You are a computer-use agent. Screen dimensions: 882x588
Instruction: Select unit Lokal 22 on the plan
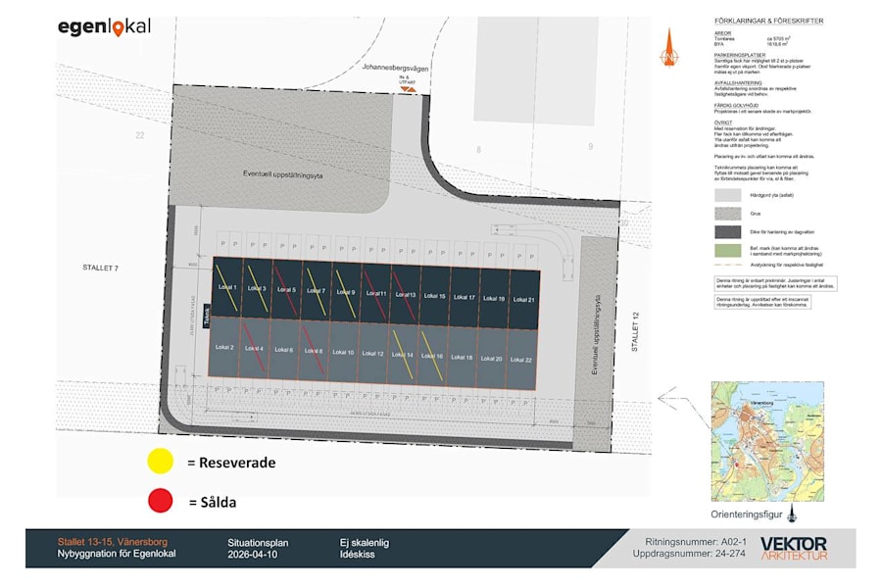pyautogui.click(x=521, y=360)
